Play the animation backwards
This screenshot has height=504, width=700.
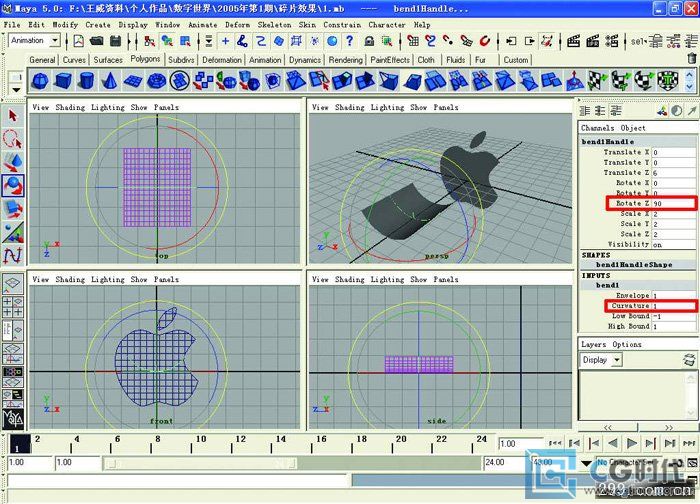[x=612, y=443]
